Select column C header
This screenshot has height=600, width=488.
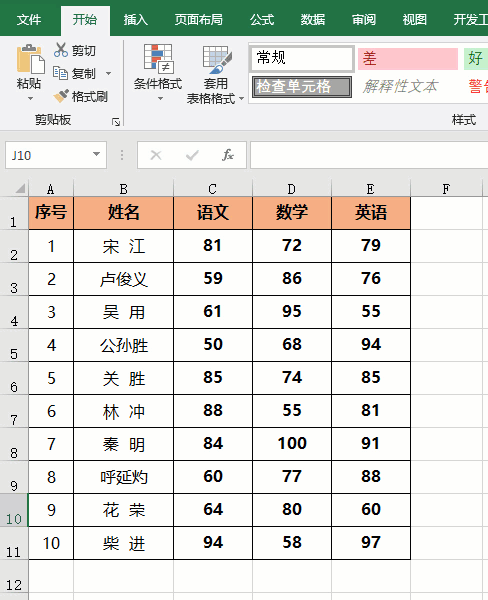point(213,189)
